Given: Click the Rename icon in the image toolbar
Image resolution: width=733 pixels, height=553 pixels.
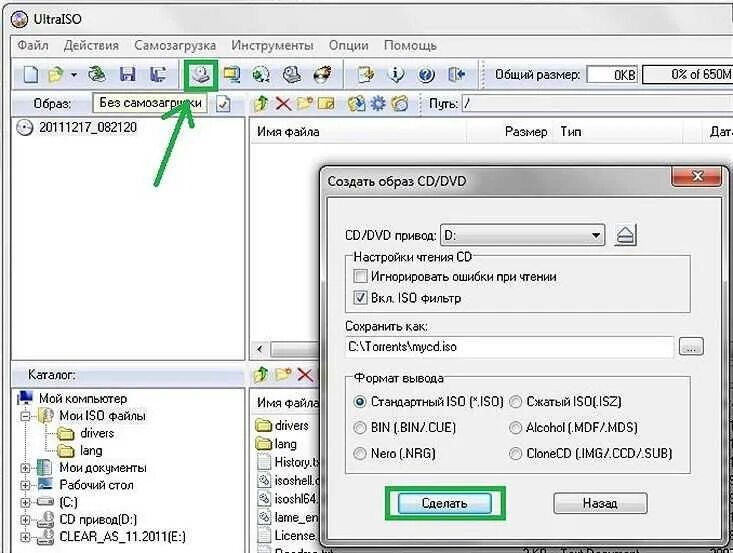Looking at the screenshot, I should click(x=326, y=103).
